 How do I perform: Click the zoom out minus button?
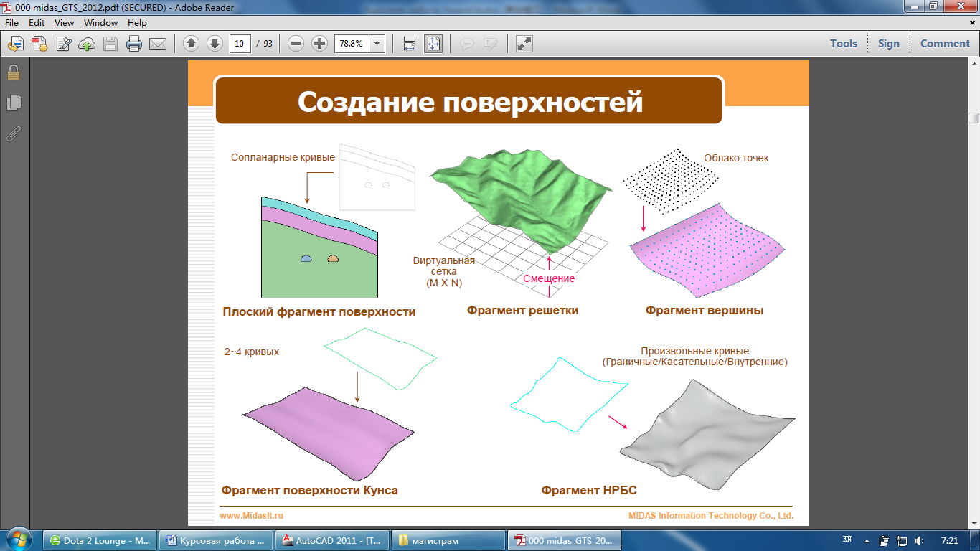(296, 44)
